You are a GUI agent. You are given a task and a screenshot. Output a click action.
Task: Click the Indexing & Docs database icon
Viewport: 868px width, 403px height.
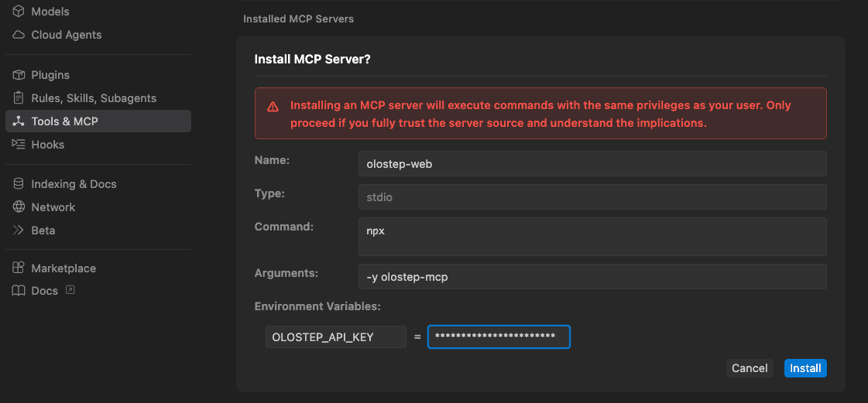coord(19,183)
